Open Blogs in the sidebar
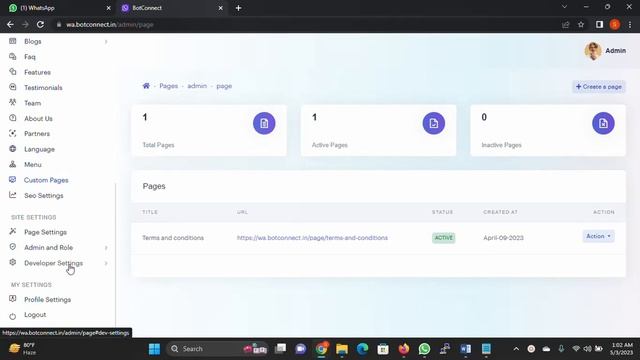 pos(33,41)
